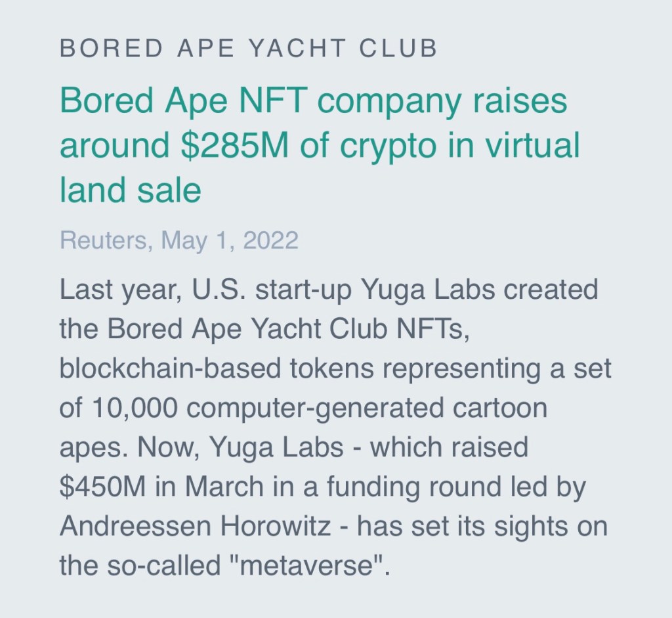The width and height of the screenshot is (672, 618).
Task: Click "land sale" at the headline's end
Action: pos(130,190)
